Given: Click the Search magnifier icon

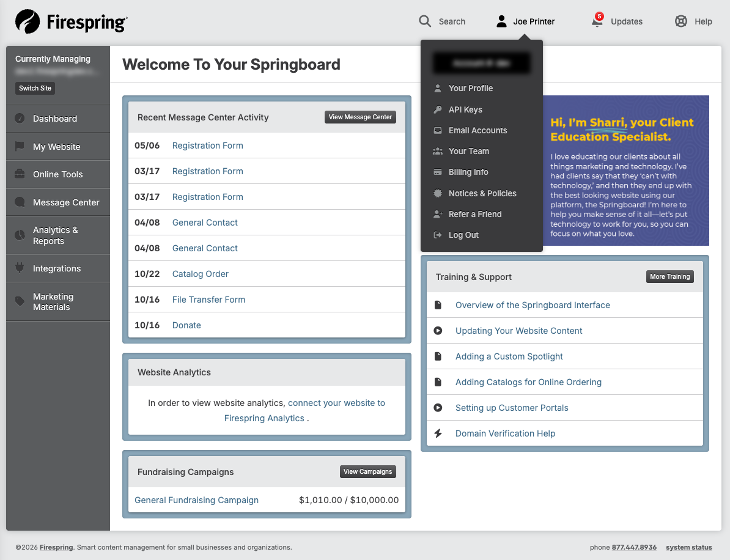Looking at the screenshot, I should click(424, 21).
